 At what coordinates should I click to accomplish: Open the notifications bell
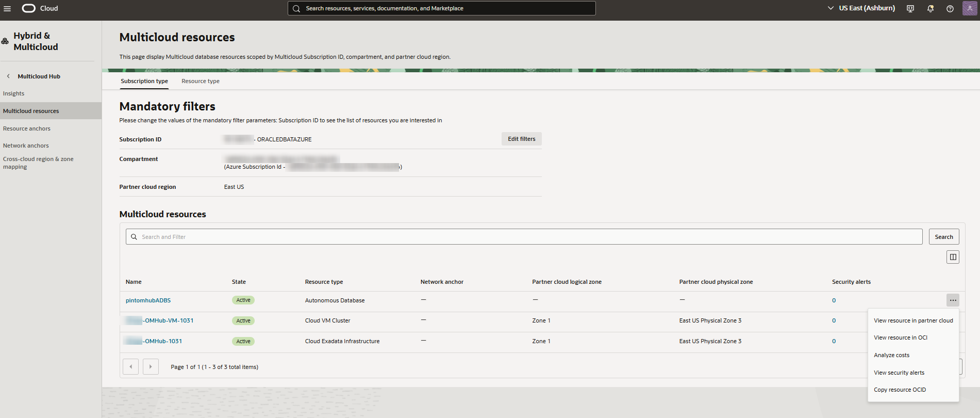click(931, 8)
